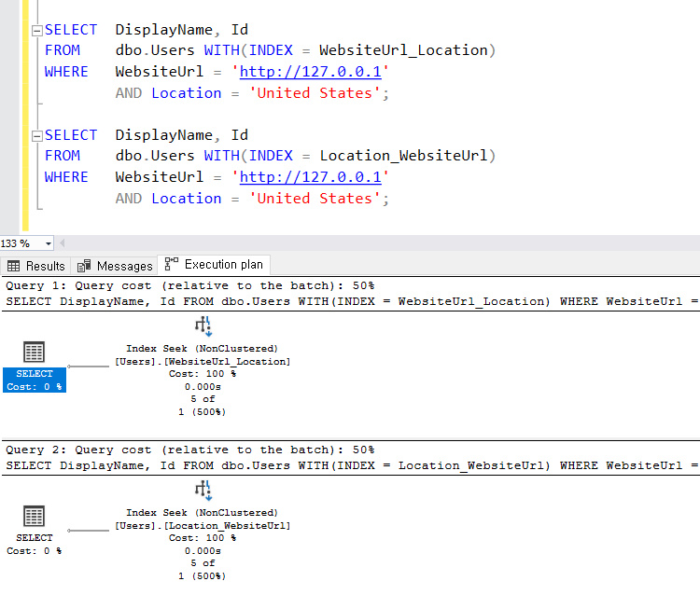The width and height of the screenshot is (700, 609).
Task: Select the Query 2 SELECT operator icon
Action: pos(34,516)
